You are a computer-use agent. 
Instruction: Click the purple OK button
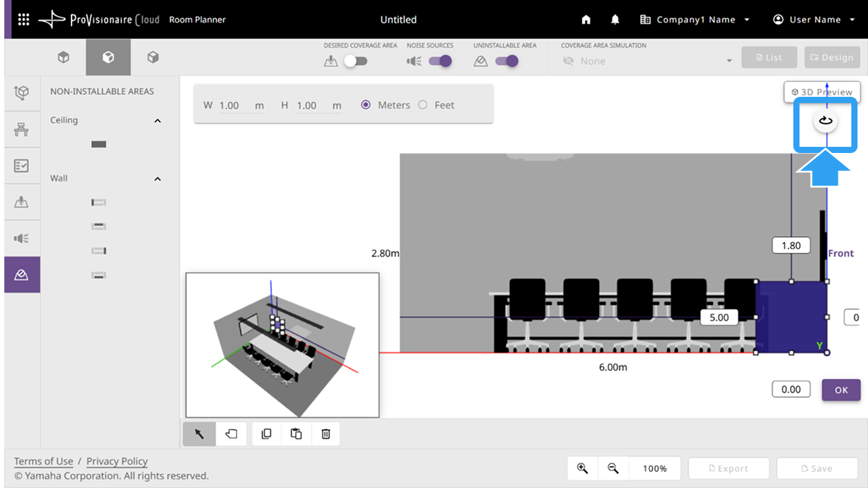click(841, 390)
